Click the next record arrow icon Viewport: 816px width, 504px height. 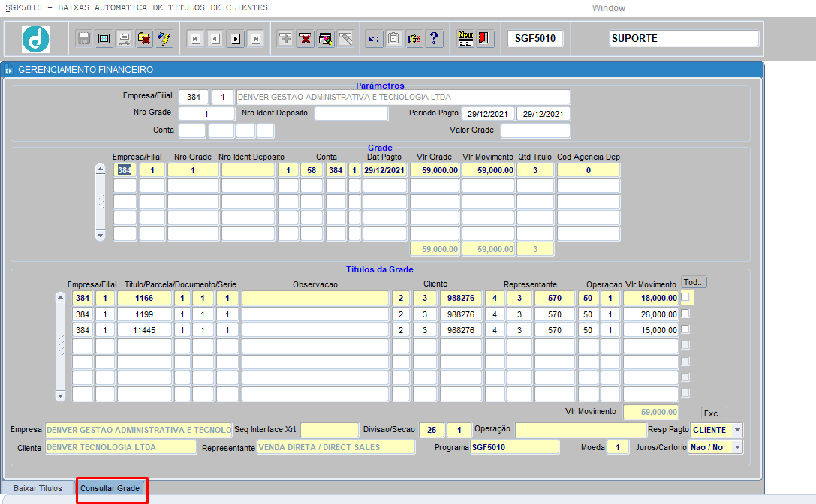[236, 39]
